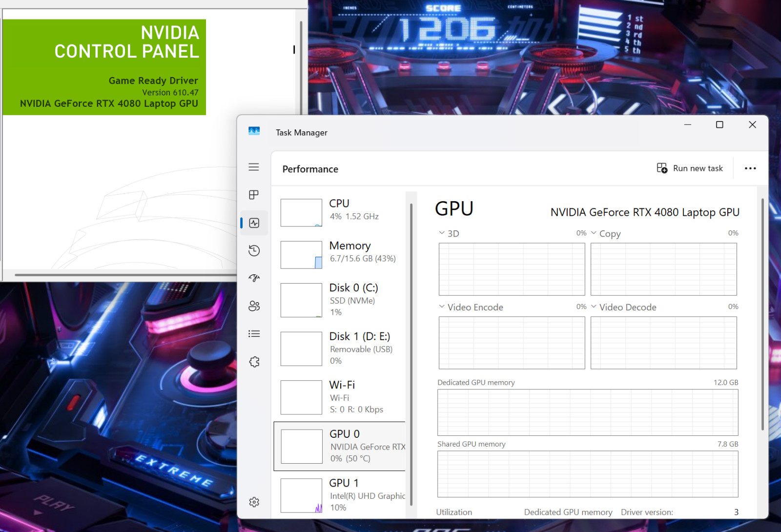Click 'Version 610.47' in NVIDIA Control Panel
Screen dimensions: 781x532
[x=170, y=92]
